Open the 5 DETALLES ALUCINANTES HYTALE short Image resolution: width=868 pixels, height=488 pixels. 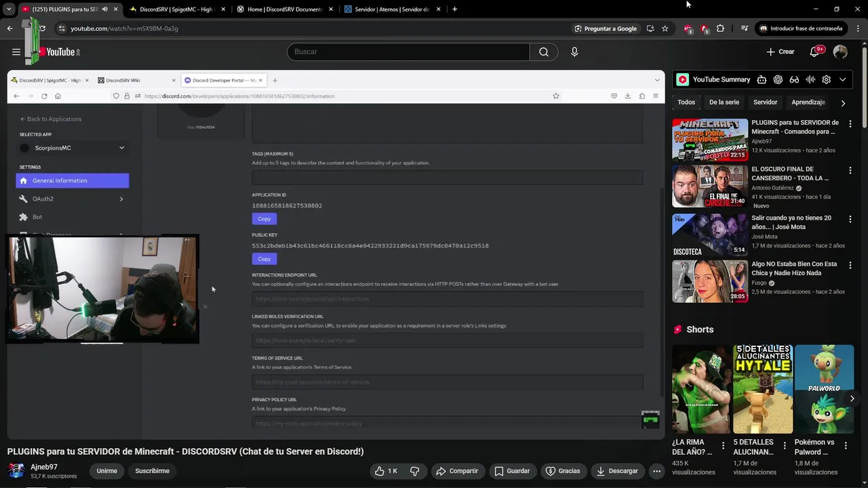coord(763,389)
